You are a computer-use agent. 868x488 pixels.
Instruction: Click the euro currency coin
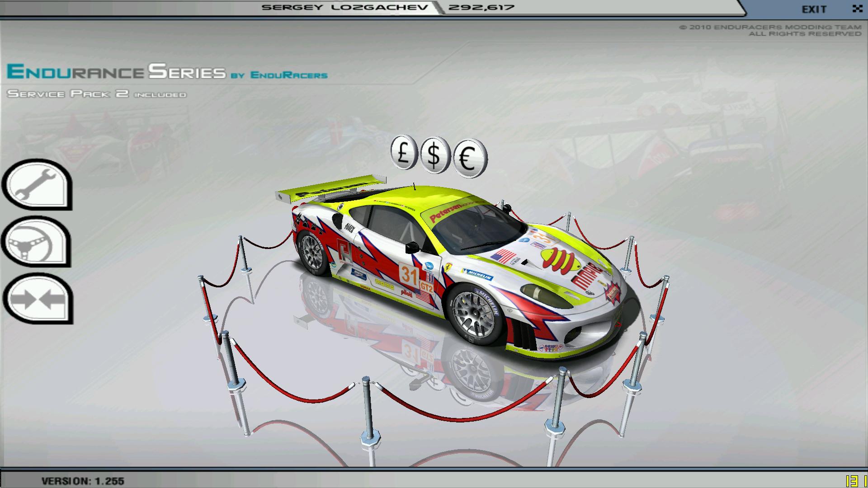(470, 158)
